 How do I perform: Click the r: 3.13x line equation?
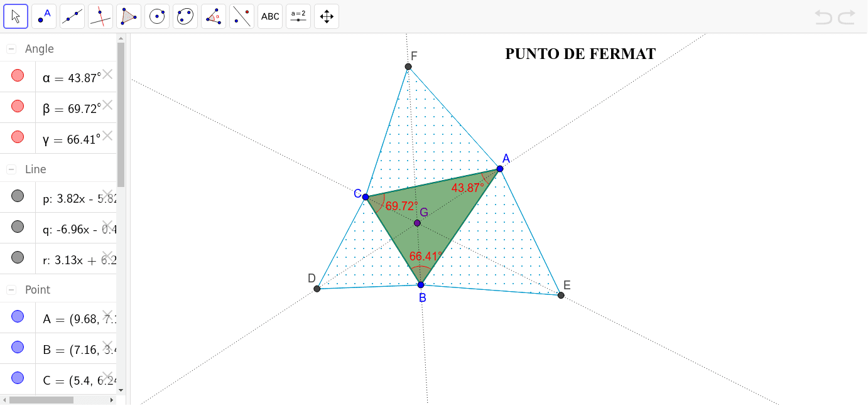[x=79, y=260]
